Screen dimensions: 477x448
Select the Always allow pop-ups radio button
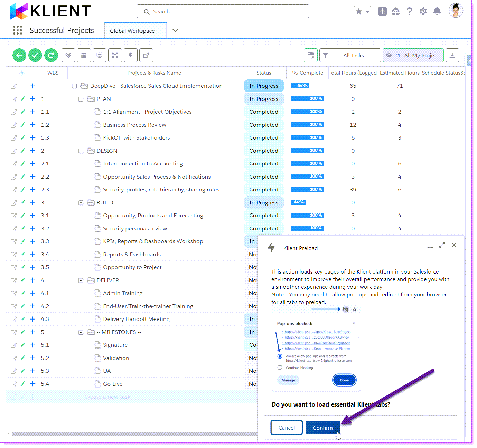(x=280, y=356)
